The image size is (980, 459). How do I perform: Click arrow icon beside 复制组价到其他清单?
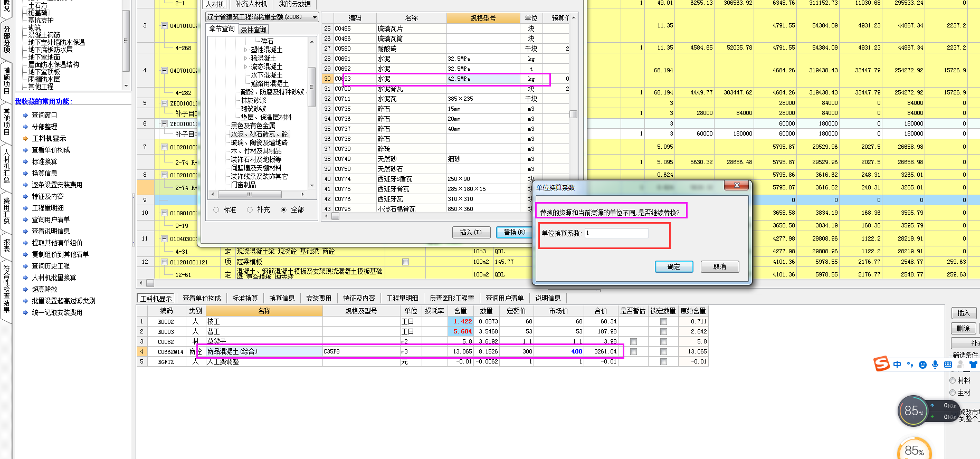tap(26, 254)
